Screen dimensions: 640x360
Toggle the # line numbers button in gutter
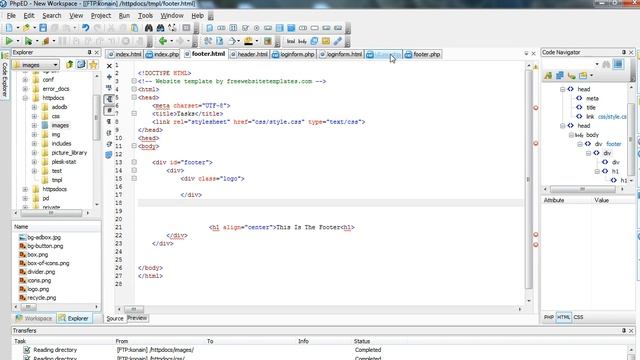109,111
